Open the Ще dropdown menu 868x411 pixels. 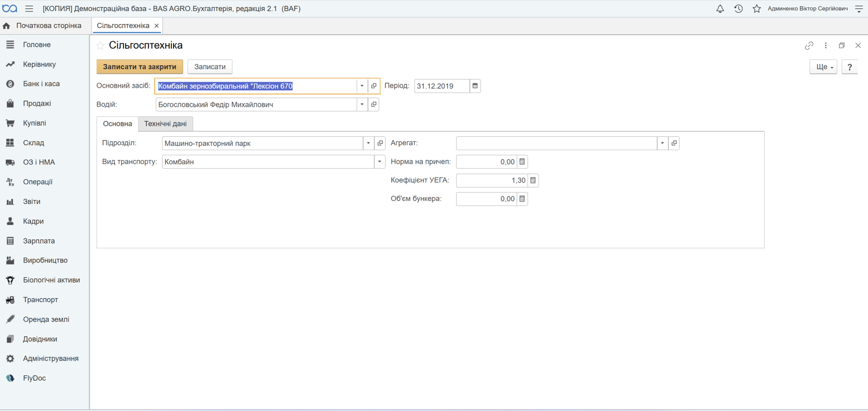(823, 67)
